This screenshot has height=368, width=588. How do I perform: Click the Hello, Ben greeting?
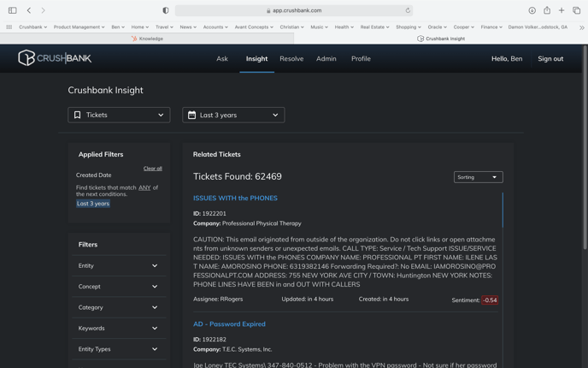coord(507,58)
